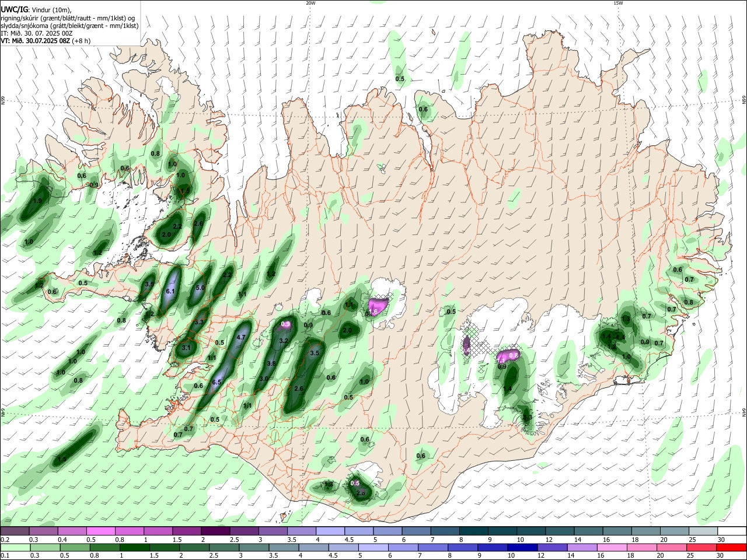The width and height of the screenshot is (747, 560).
Task: Select darkest purple swatch between 2 and 2.5, upper row
Action: pos(215,531)
